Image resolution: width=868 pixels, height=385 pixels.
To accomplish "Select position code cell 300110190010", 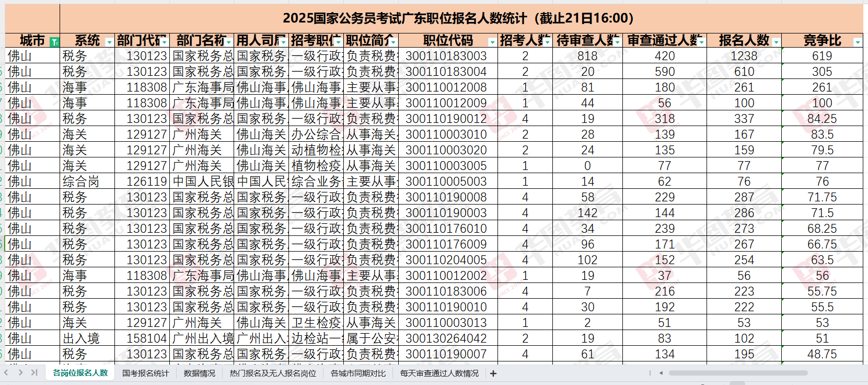I will tap(448, 307).
